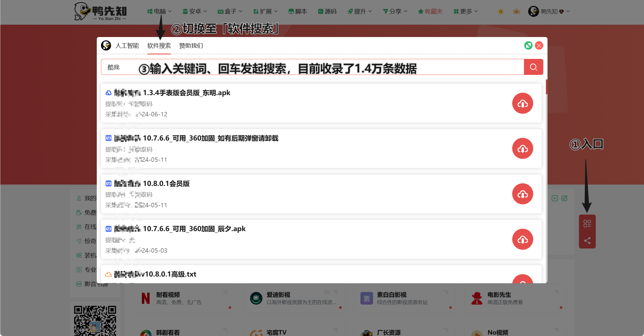
Task: Open the 安卓 dropdown menu
Action: click(195, 11)
